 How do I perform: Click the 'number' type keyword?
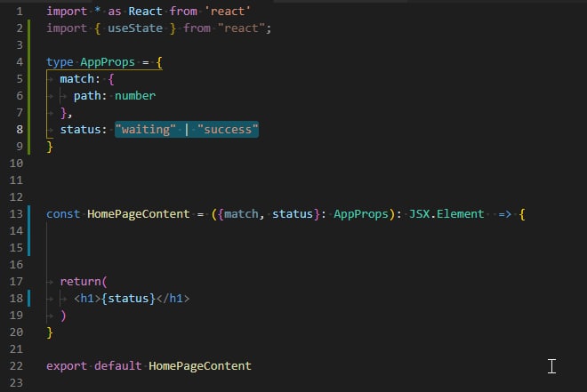[135, 96]
